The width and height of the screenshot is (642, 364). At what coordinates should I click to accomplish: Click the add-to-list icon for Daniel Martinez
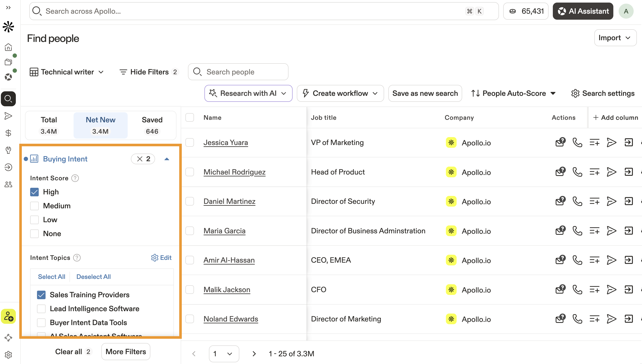pos(594,201)
